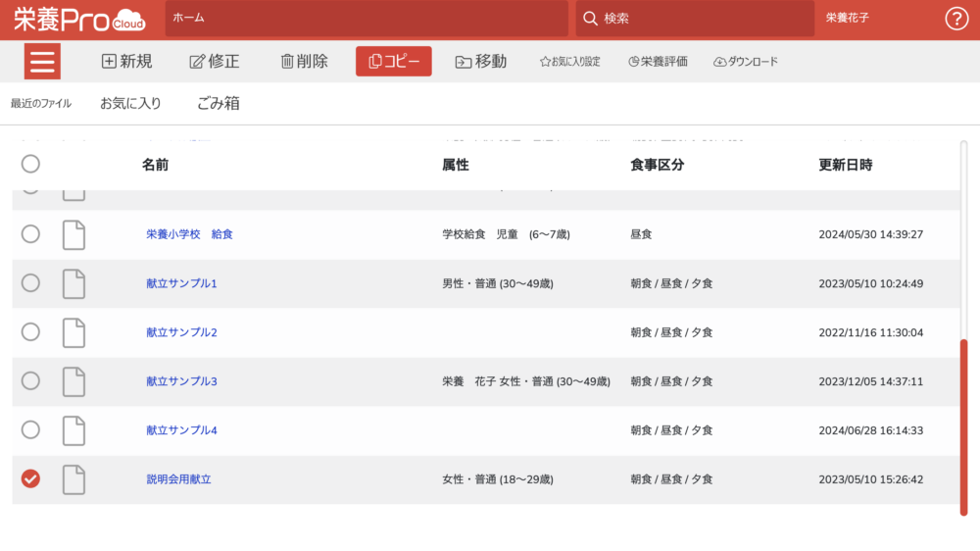The width and height of the screenshot is (980, 551).
Task: Switch to the お気に入り tab
Action: coord(130,103)
